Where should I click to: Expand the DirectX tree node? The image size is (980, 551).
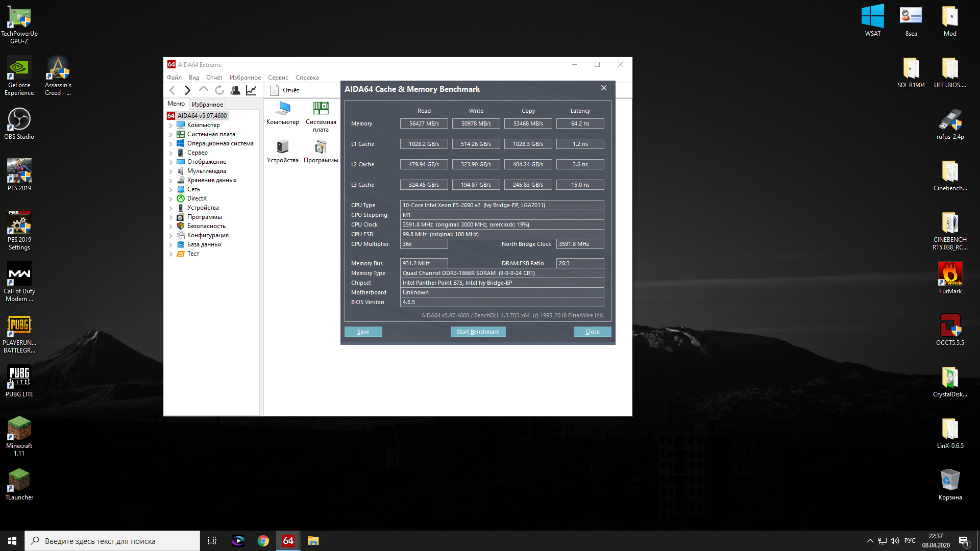coord(171,199)
